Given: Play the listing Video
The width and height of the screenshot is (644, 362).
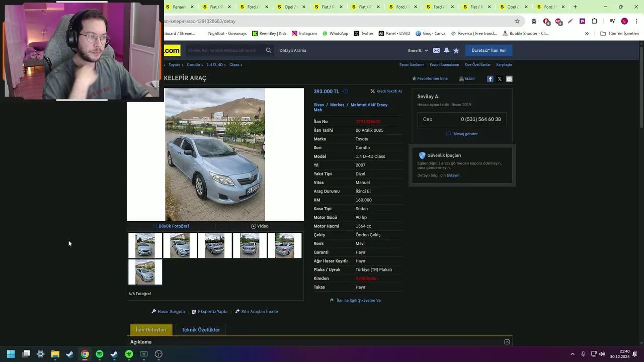Looking at the screenshot, I should 260,226.
